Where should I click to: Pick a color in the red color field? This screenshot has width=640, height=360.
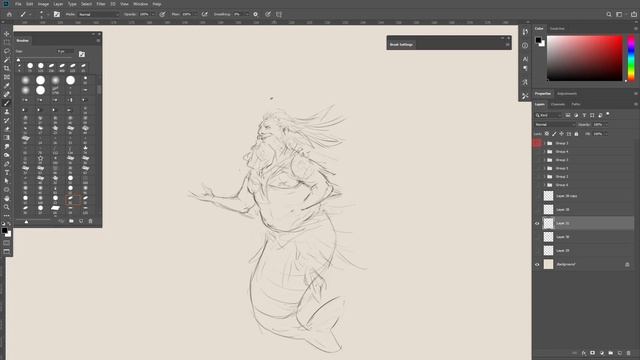click(x=584, y=58)
